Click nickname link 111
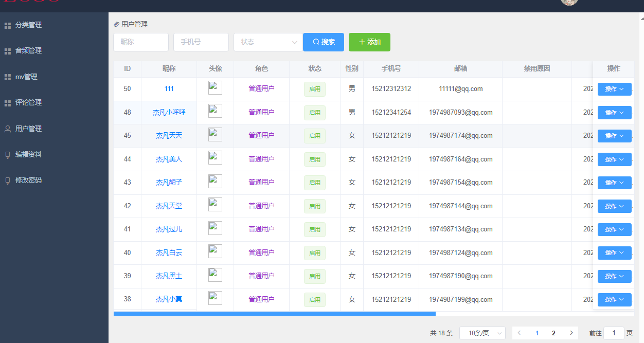 [x=169, y=88]
